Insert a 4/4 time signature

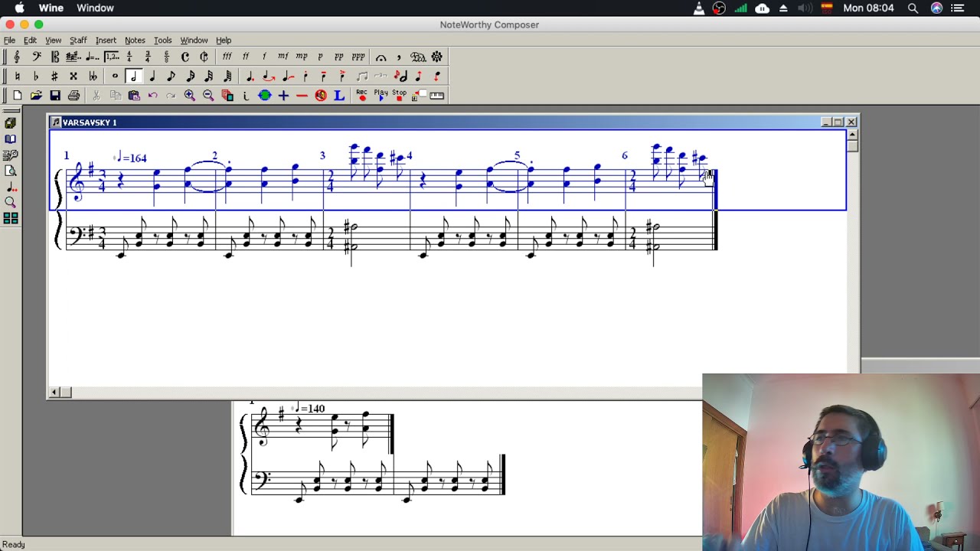pos(129,57)
